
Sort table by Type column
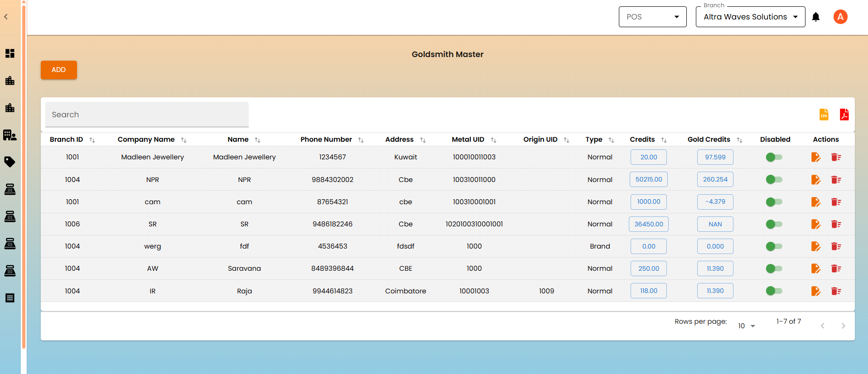[x=611, y=140]
